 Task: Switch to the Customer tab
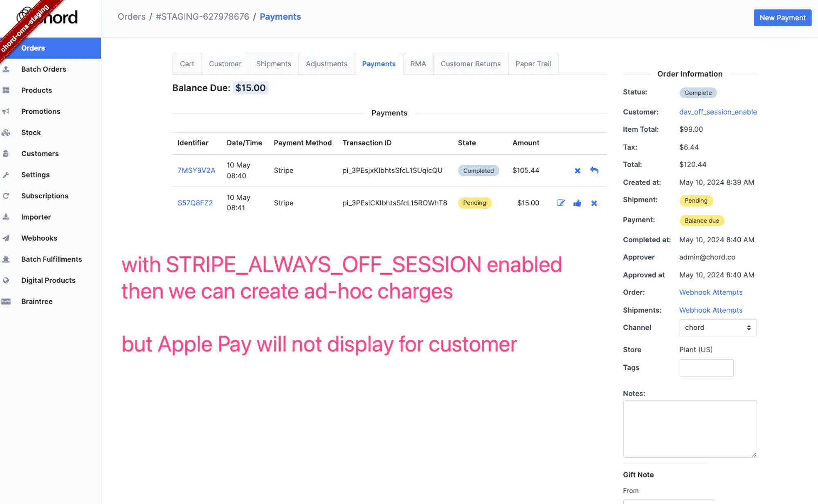point(225,64)
